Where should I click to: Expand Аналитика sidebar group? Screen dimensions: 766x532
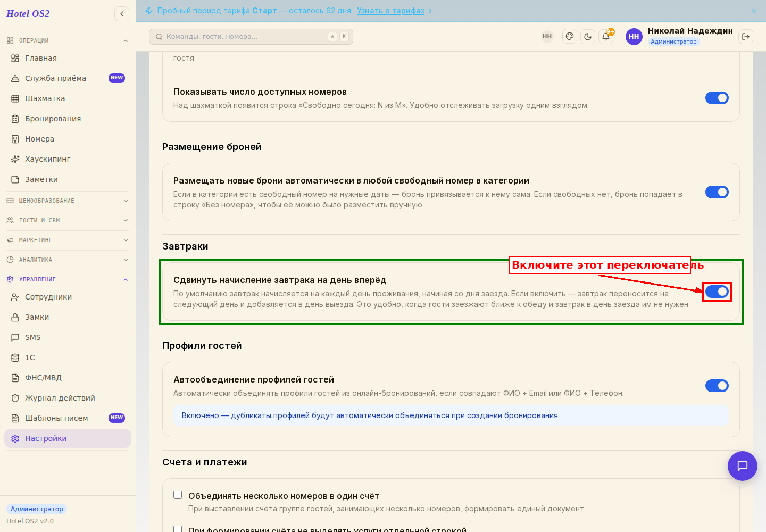[x=68, y=260]
